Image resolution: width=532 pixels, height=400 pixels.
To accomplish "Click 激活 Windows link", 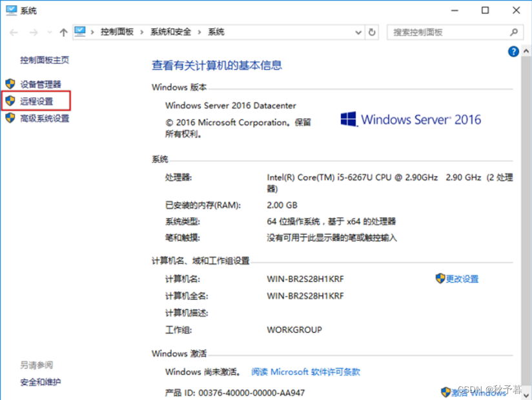I will [x=478, y=392].
